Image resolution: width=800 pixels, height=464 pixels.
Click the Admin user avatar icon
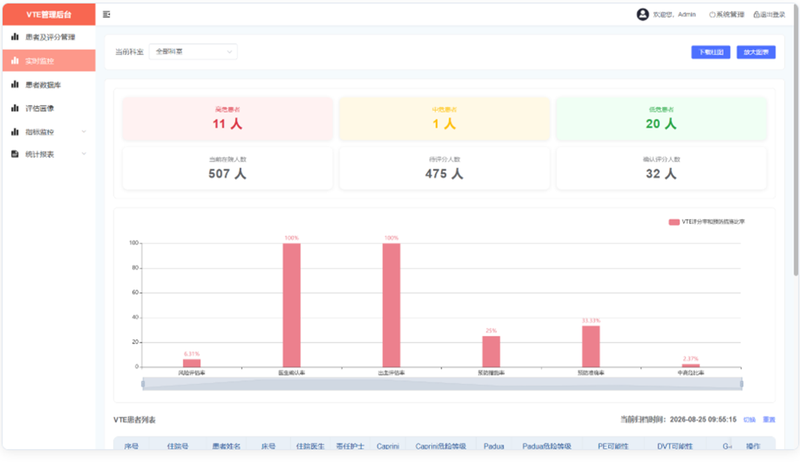642,14
